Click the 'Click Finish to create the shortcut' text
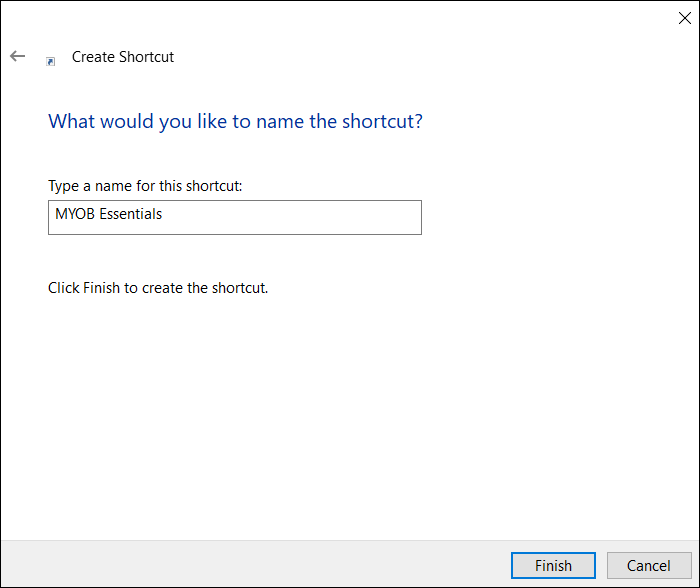This screenshot has height=588, width=700. 158,288
